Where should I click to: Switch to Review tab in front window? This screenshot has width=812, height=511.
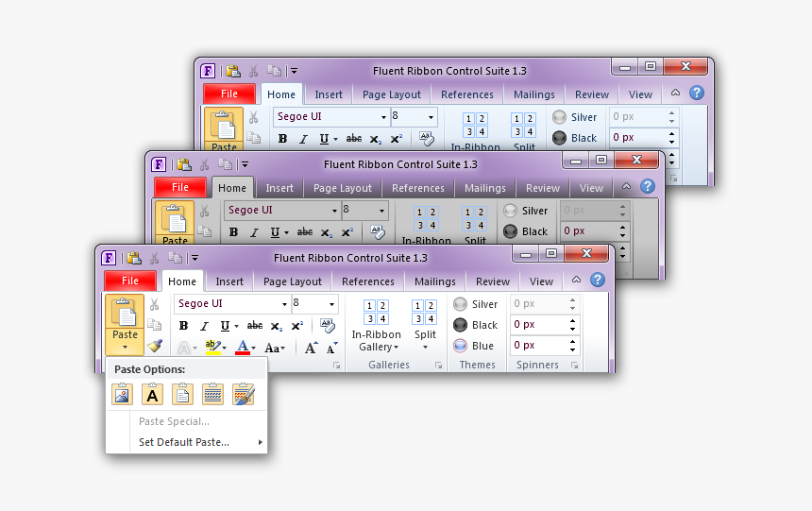493,281
